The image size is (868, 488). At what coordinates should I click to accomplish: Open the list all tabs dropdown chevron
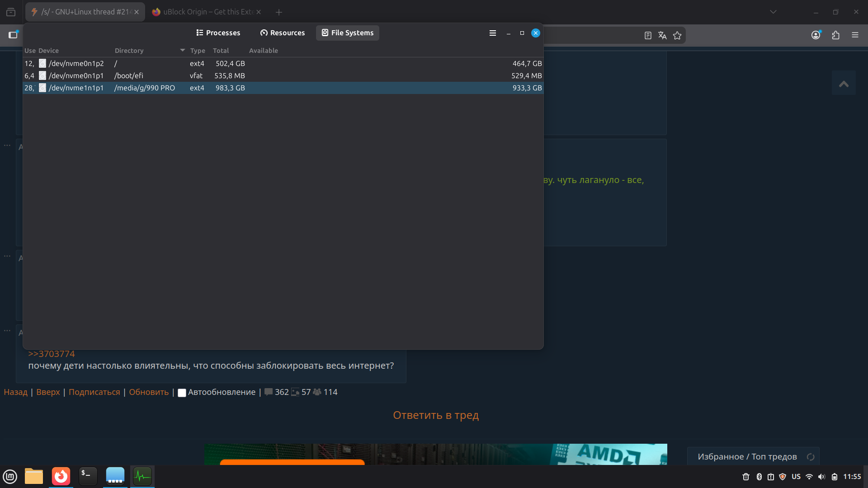773,12
